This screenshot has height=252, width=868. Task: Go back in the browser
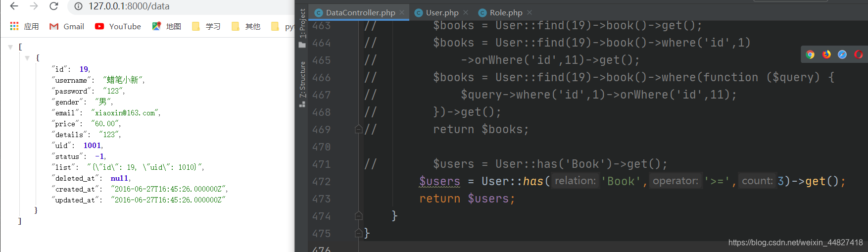tap(14, 6)
